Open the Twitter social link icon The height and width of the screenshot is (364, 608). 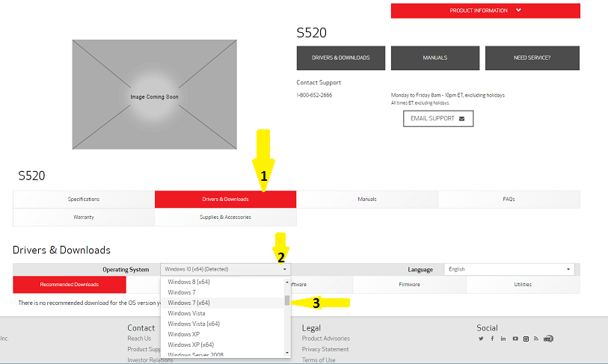(481, 339)
